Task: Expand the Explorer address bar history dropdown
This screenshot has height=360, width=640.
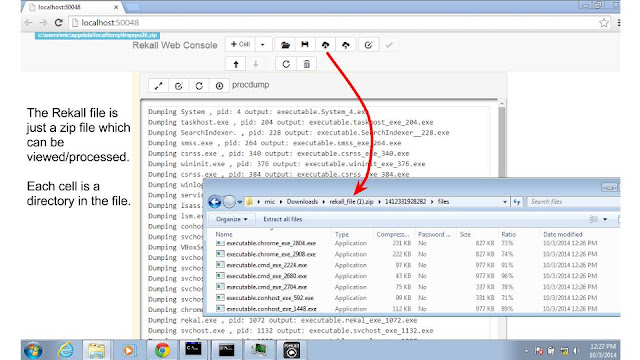Action: click(504, 202)
